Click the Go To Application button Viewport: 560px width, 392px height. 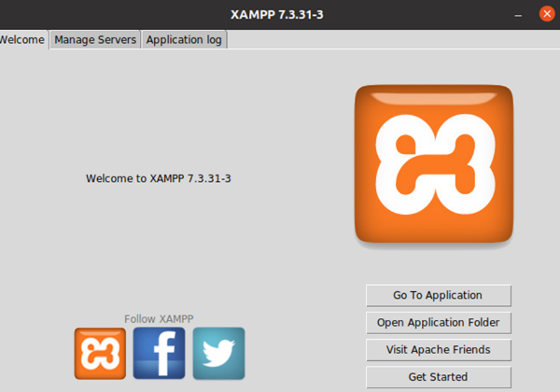pyautogui.click(x=439, y=295)
